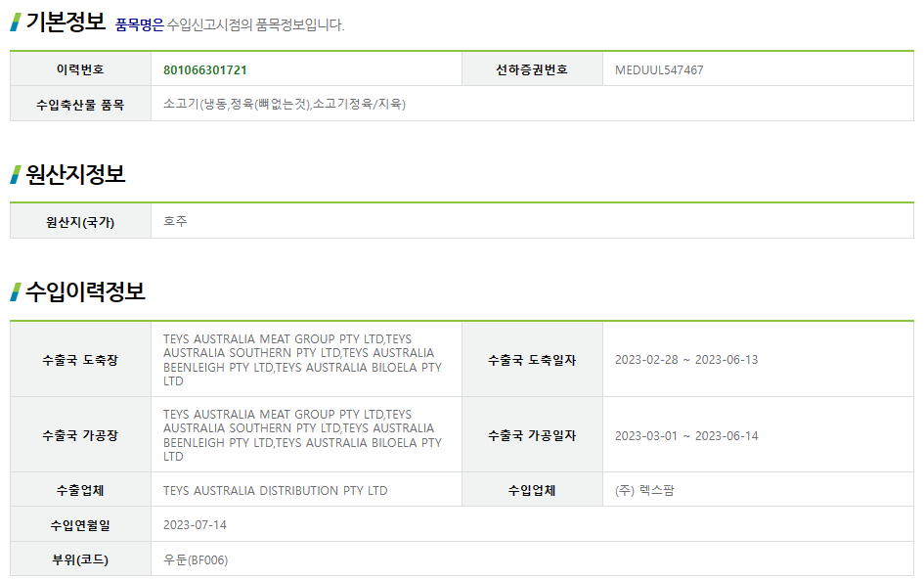Viewport: 924px width, 580px height.
Task: Select origin country value 호주
Action: click(175, 221)
